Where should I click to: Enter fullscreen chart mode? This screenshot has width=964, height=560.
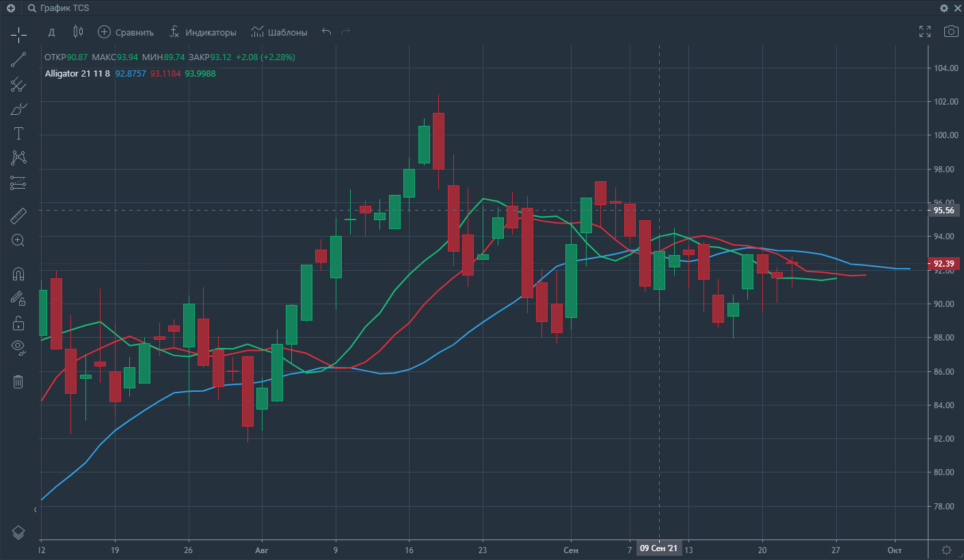[925, 31]
